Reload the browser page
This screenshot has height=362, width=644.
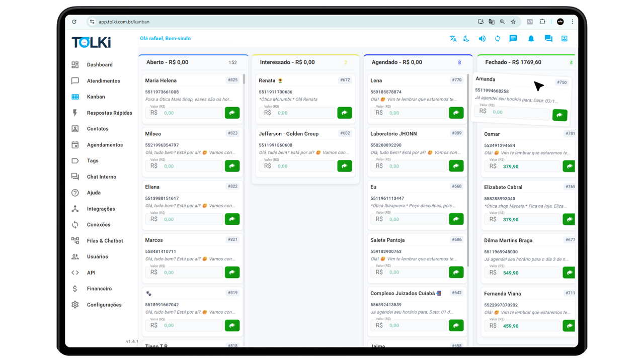(x=74, y=22)
